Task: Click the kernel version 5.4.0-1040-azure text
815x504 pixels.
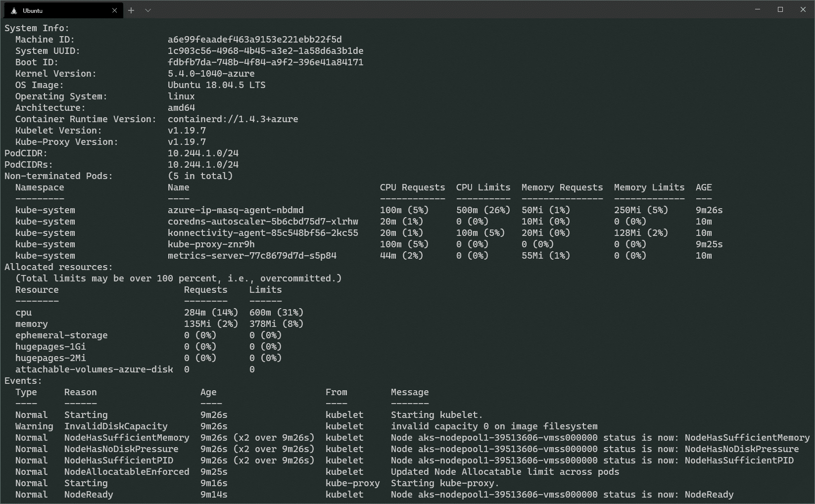Action: point(211,74)
